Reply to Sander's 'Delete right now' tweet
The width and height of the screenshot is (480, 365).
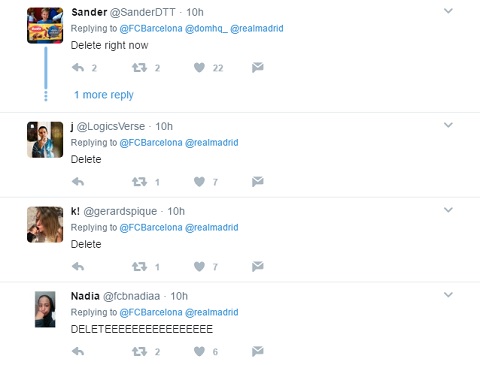78,68
